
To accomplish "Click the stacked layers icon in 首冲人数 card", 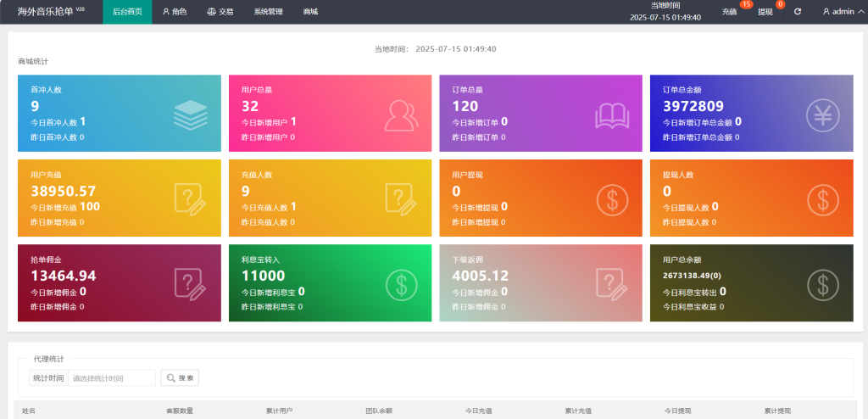I will (191, 115).
